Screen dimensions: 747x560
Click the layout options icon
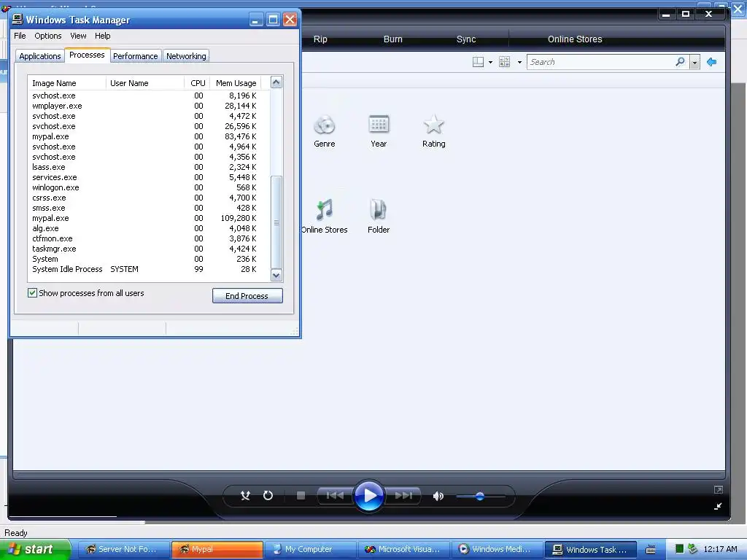pyautogui.click(x=478, y=62)
